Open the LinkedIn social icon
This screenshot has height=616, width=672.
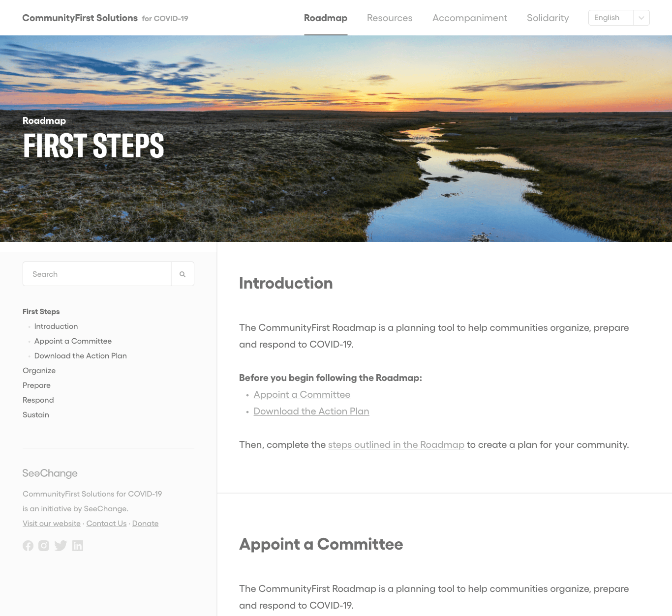coord(78,546)
